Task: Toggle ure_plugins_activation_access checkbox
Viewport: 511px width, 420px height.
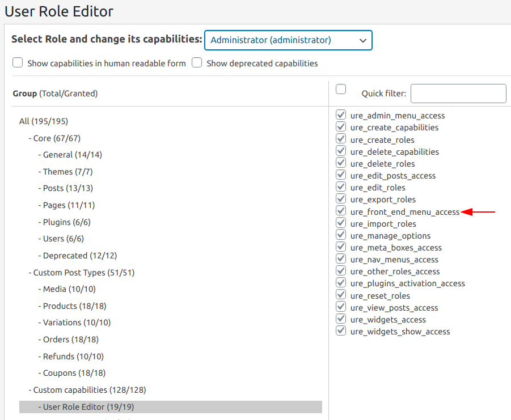Action: pos(341,283)
